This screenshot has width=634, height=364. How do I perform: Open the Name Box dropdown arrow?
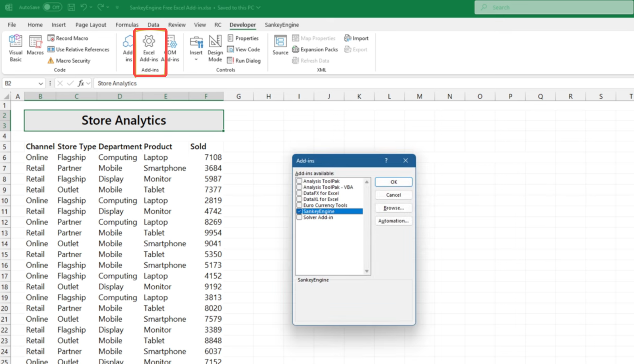41,83
